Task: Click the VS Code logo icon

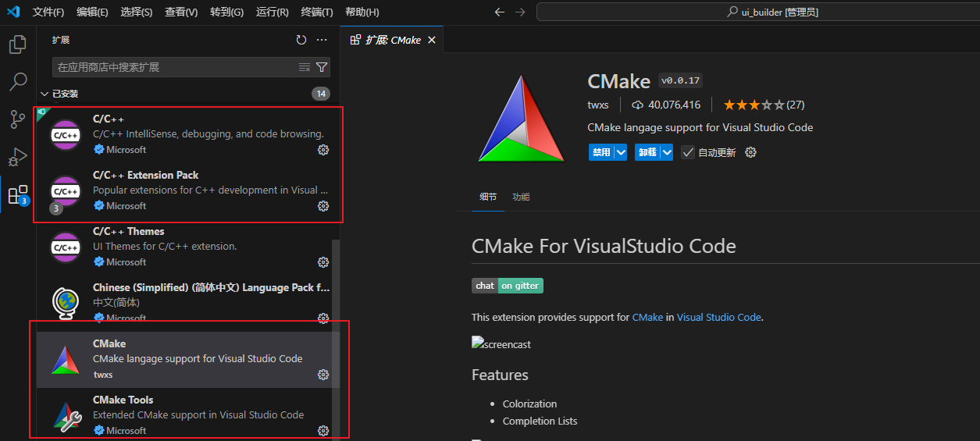Action: 13,12
